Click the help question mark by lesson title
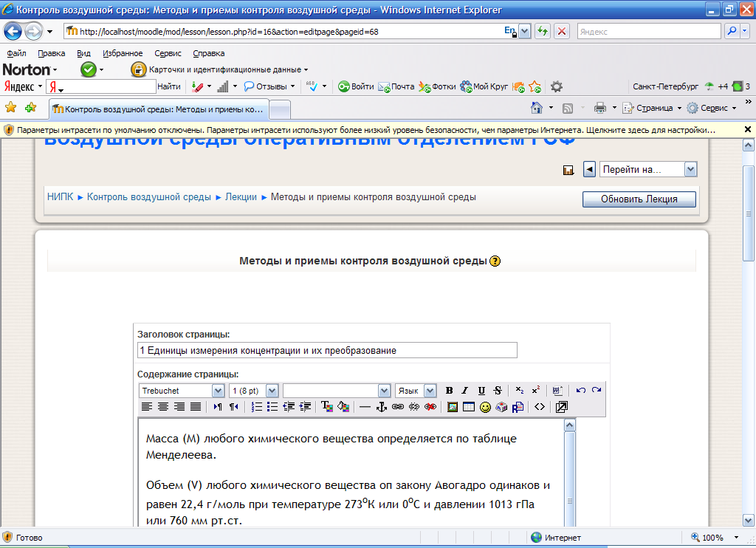 495,261
